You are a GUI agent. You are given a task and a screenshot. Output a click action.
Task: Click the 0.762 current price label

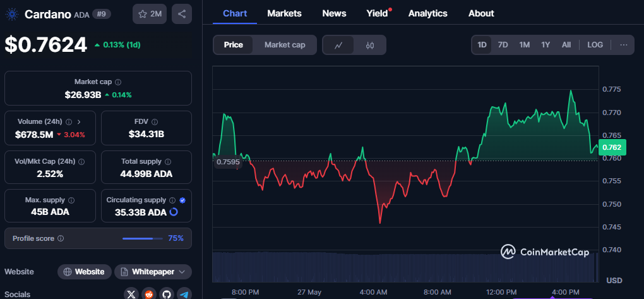click(x=611, y=147)
